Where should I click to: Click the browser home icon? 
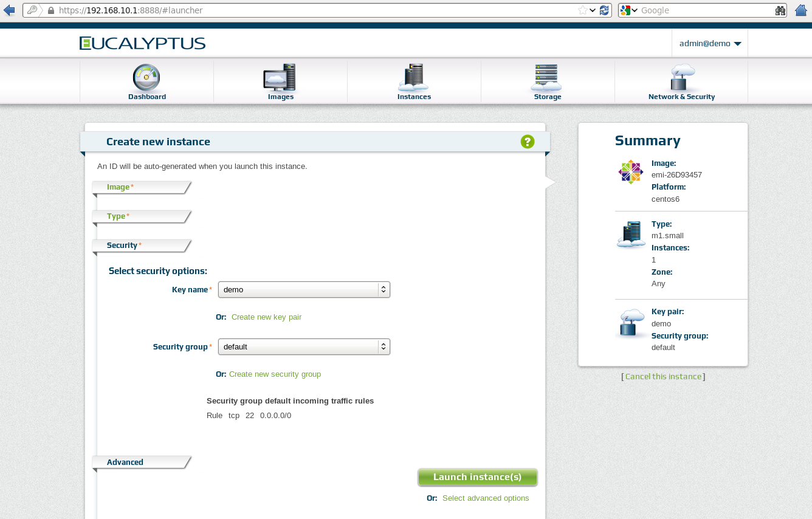(x=801, y=10)
